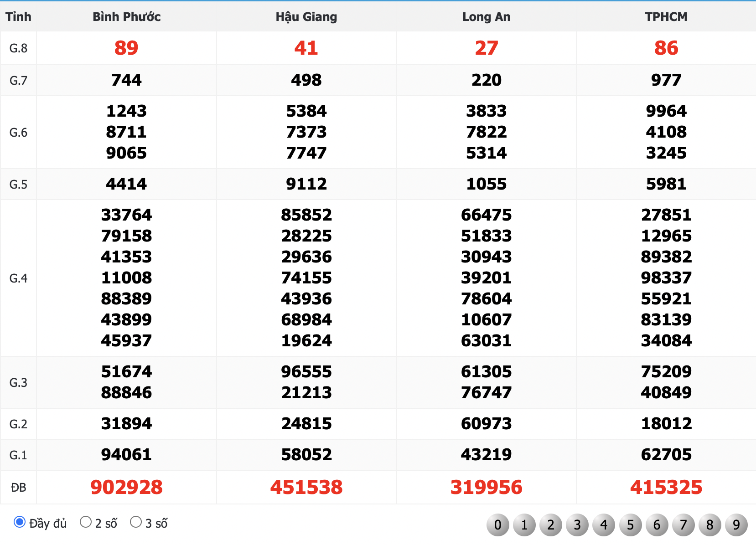Viewport: 756px width, 545px height.
Task: Choose the number 7 ball
Action: pos(683,525)
